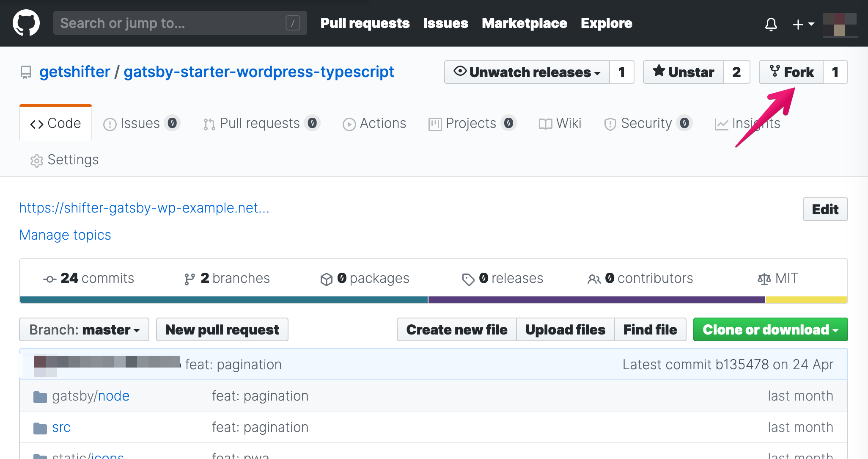Fork the repository
The height and width of the screenshot is (459, 868).
click(x=791, y=72)
